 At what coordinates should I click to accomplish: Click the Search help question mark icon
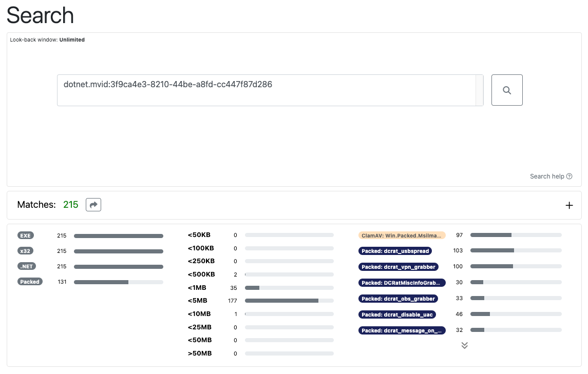(x=569, y=176)
